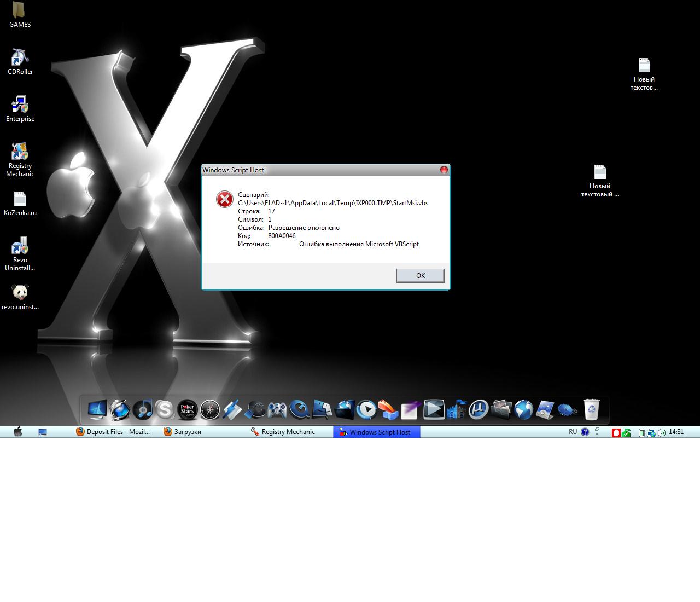Click the error code 800A0046 text

pyautogui.click(x=282, y=236)
